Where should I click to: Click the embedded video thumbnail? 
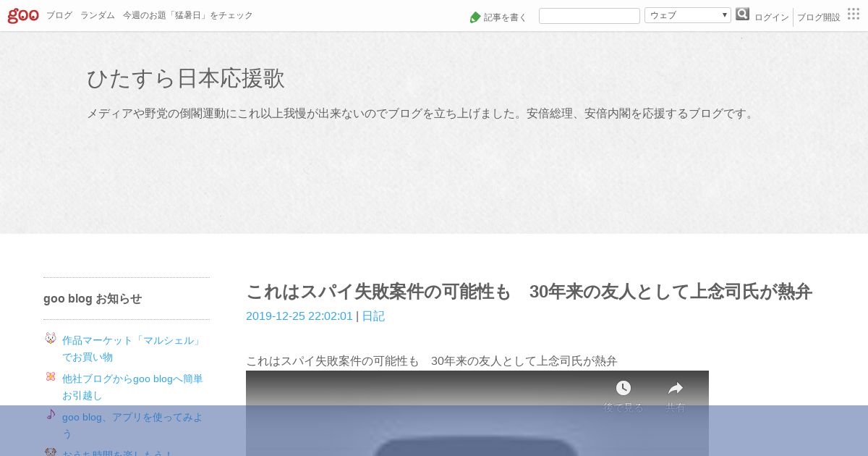[x=477, y=413]
